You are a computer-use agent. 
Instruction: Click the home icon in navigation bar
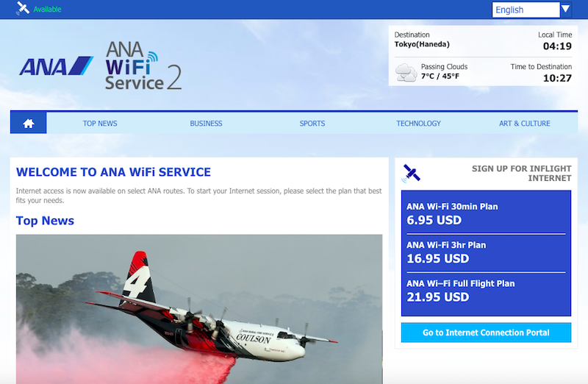(x=29, y=123)
